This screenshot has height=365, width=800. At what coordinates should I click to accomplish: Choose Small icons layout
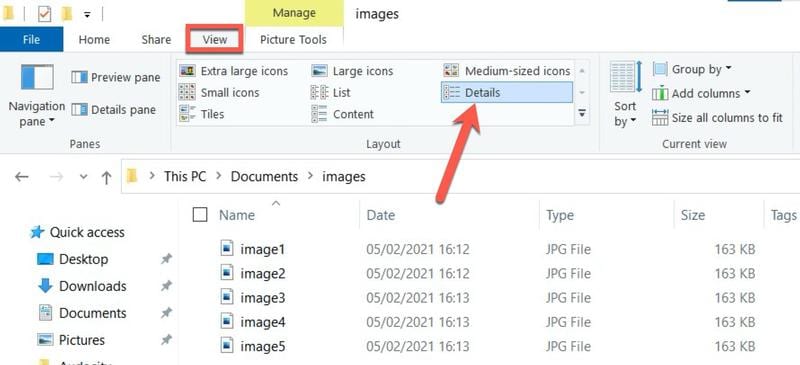(x=219, y=92)
